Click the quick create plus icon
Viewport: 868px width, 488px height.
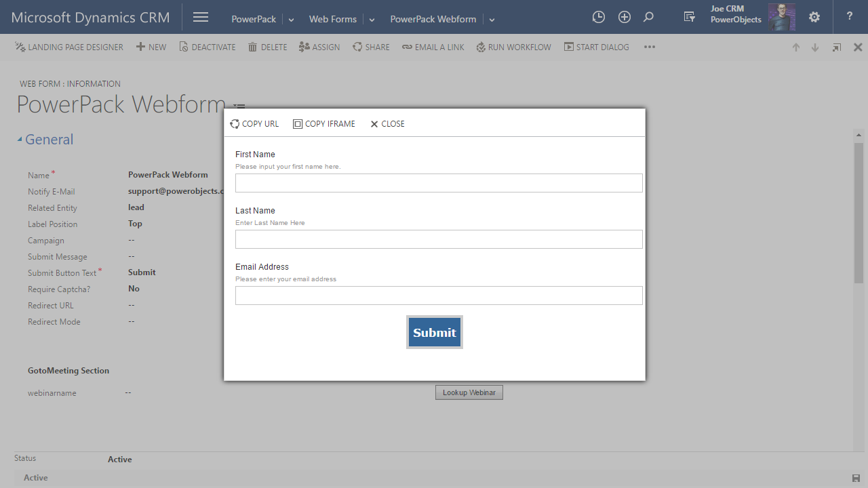(625, 17)
